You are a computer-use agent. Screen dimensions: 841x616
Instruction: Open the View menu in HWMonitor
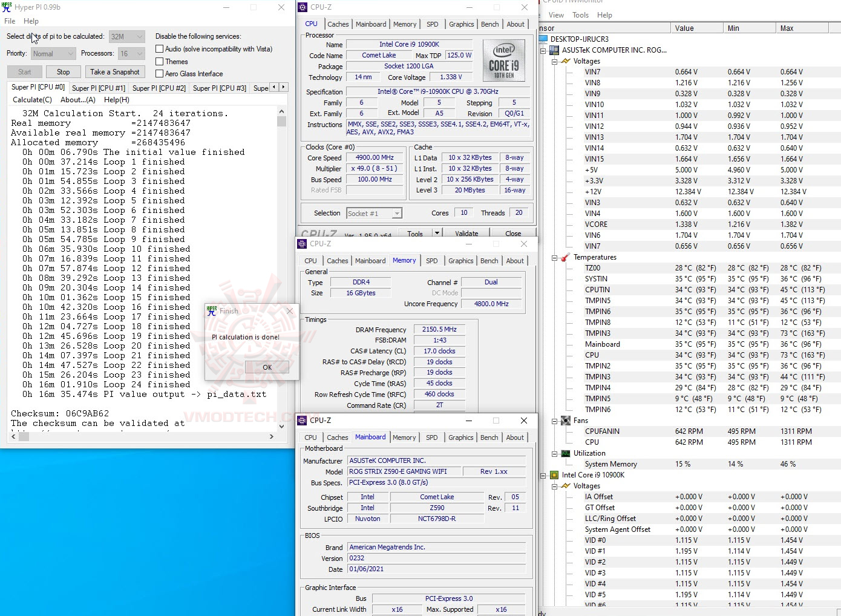557,15
